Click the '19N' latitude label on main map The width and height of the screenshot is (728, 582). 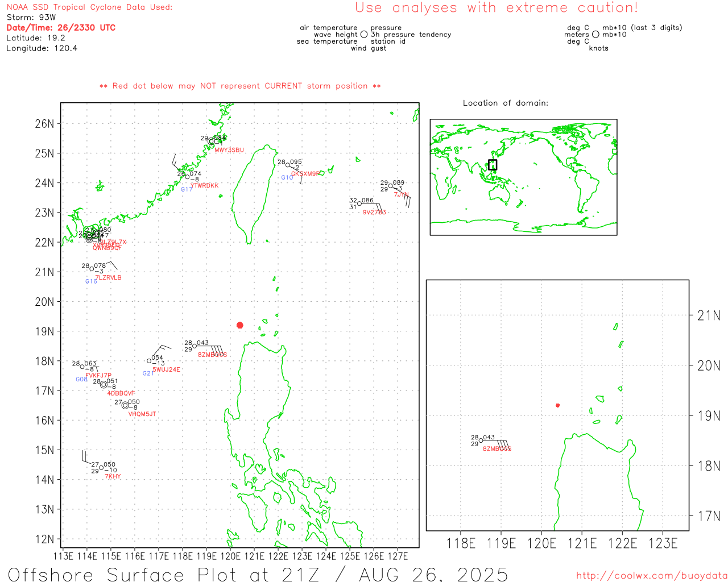[x=44, y=331]
